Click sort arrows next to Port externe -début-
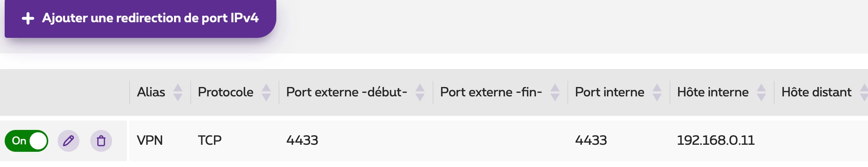The height and width of the screenshot is (167, 868). click(420, 92)
